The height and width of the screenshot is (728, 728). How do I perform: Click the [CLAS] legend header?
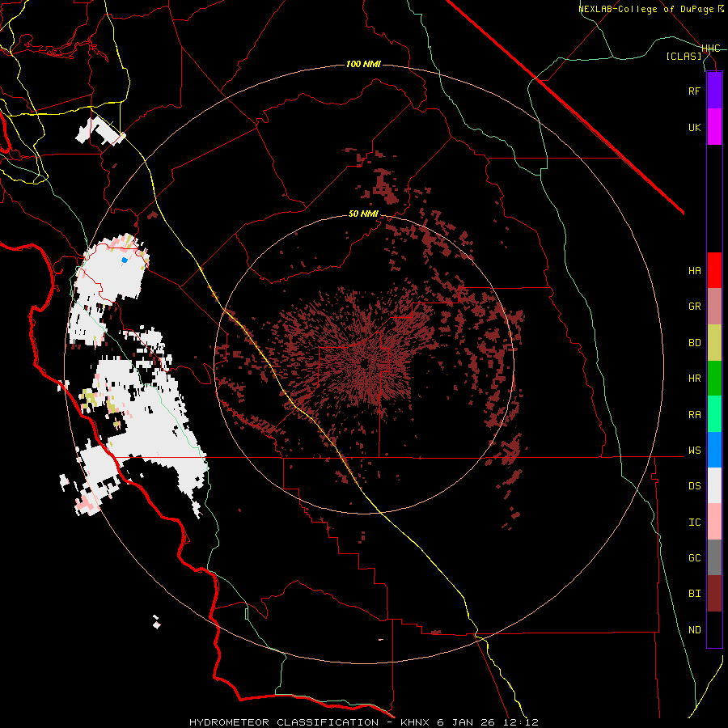684,56
